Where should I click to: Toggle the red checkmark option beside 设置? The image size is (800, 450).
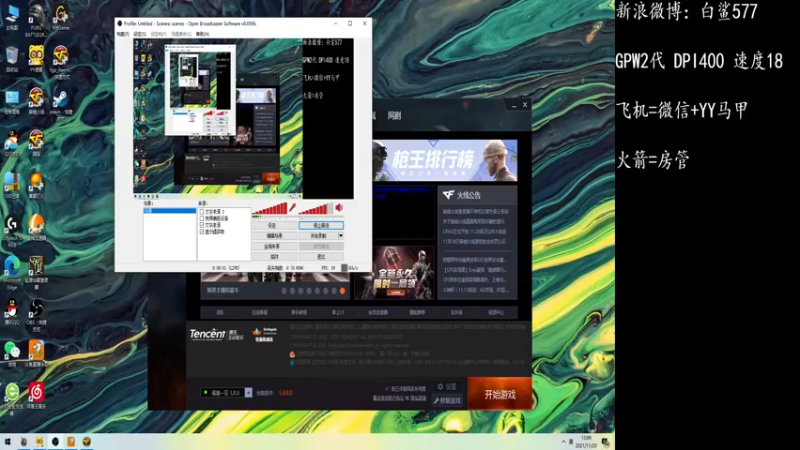coord(387,389)
